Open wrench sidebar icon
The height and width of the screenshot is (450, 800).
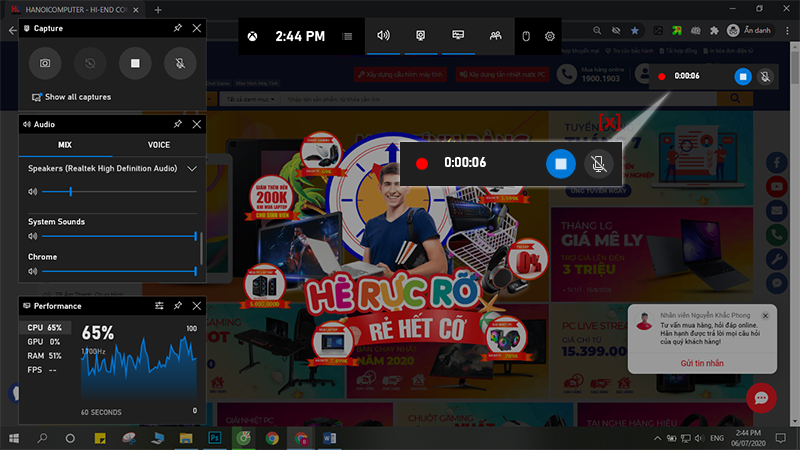(777, 259)
